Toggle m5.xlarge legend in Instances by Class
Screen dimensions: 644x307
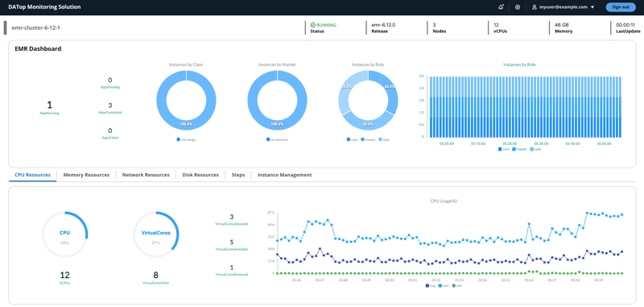click(186, 139)
